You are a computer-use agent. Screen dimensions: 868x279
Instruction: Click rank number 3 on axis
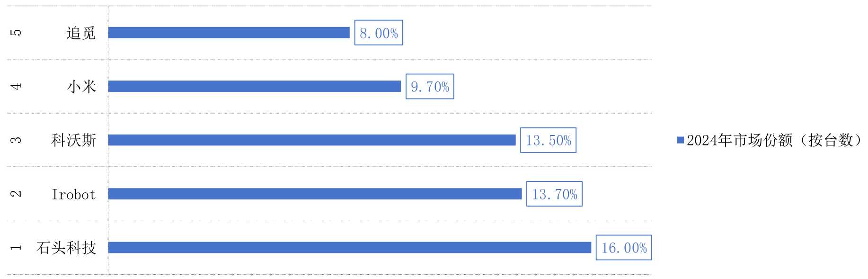(x=16, y=140)
